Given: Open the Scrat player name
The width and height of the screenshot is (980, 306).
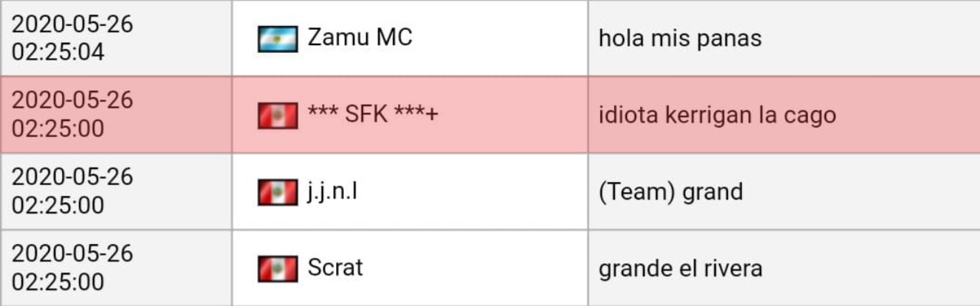Looking at the screenshot, I should click(x=335, y=268).
